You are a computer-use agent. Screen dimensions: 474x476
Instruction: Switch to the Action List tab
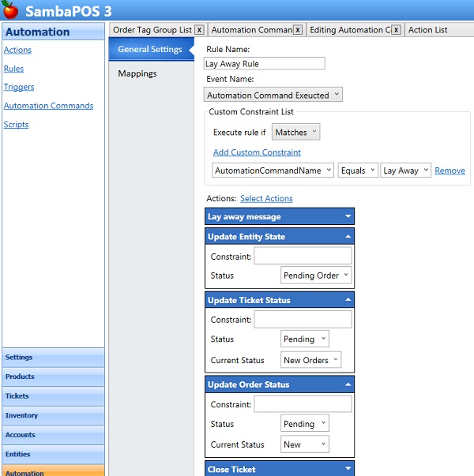click(427, 30)
